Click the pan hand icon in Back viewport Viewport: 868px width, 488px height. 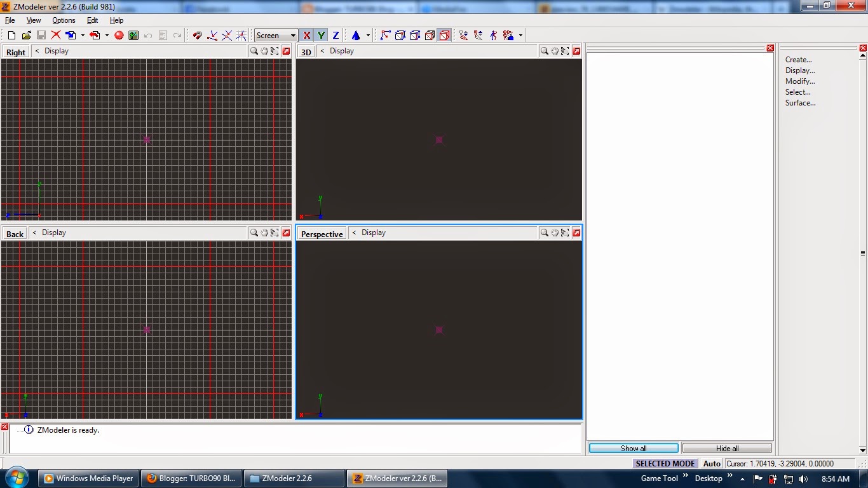(264, 233)
